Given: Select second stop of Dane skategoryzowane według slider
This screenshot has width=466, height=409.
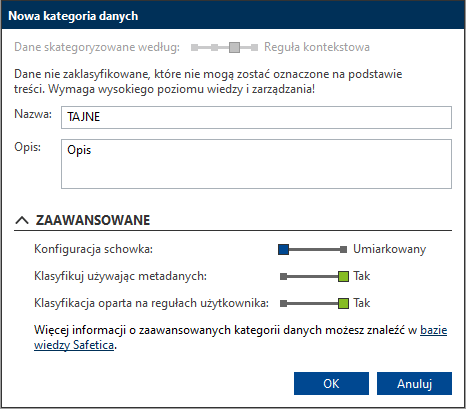Looking at the screenshot, I should click(215, 47).
